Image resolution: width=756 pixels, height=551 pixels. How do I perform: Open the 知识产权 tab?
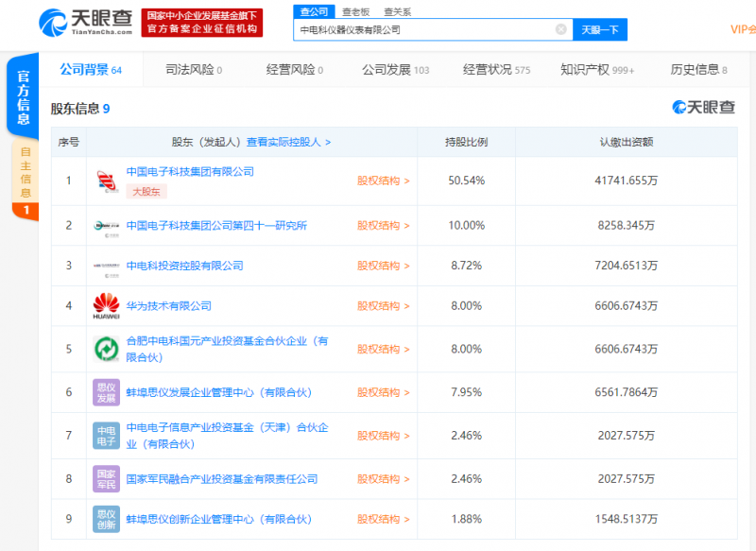point(596,70)
